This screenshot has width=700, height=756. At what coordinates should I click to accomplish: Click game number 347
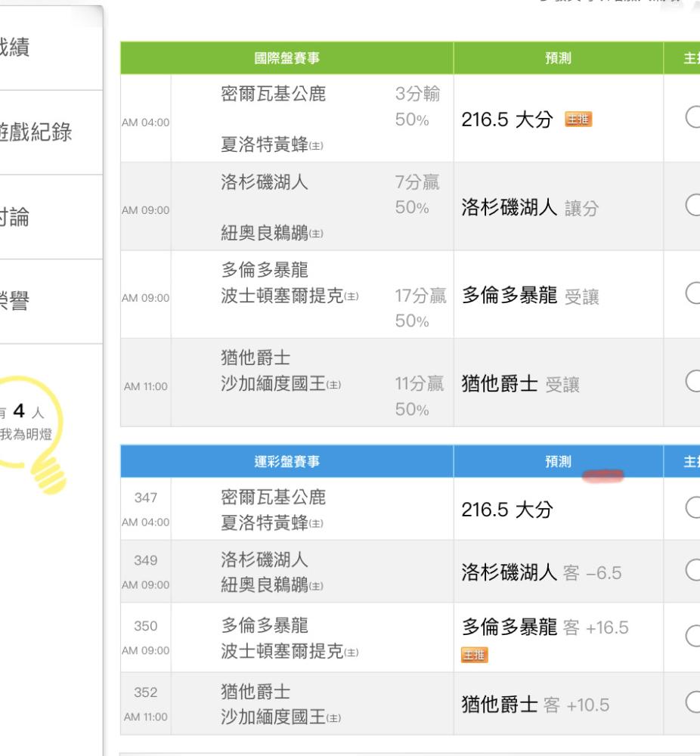[146, 497]
